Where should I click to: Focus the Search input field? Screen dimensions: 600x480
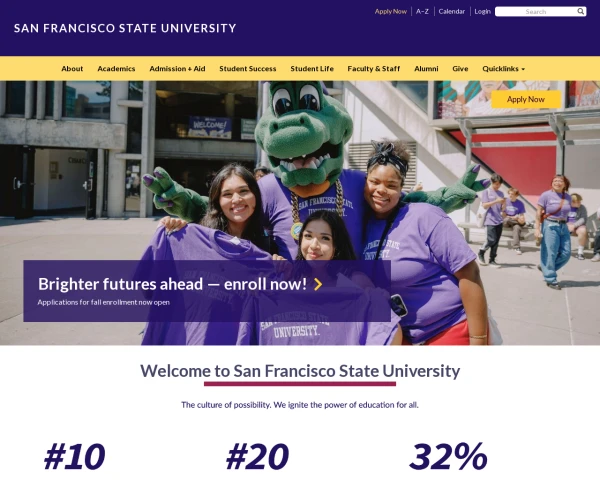pos(535,12)
